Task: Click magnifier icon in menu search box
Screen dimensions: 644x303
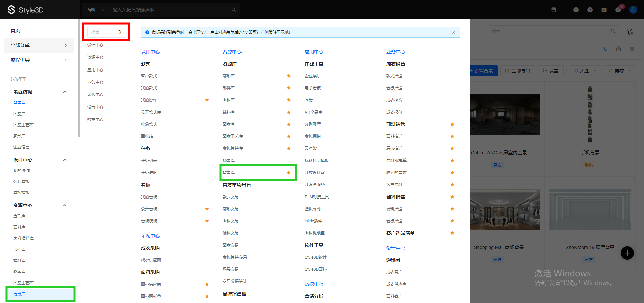Action: [x=120, y=32]
